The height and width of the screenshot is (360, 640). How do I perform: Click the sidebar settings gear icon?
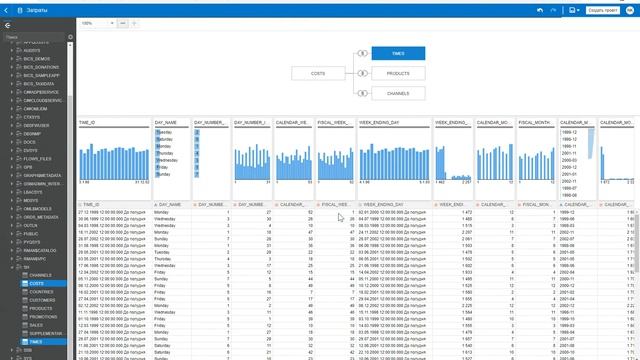click(x=70, y=37)
